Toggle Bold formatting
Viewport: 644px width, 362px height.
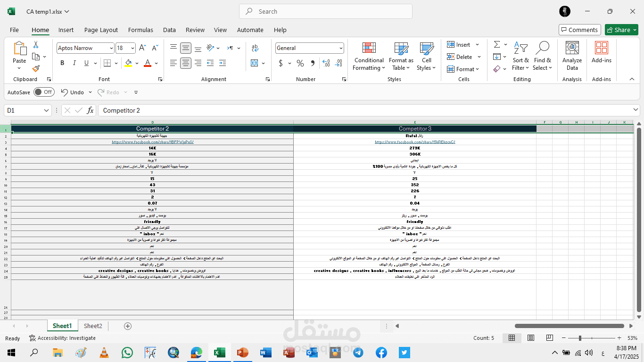click(62, 63)
